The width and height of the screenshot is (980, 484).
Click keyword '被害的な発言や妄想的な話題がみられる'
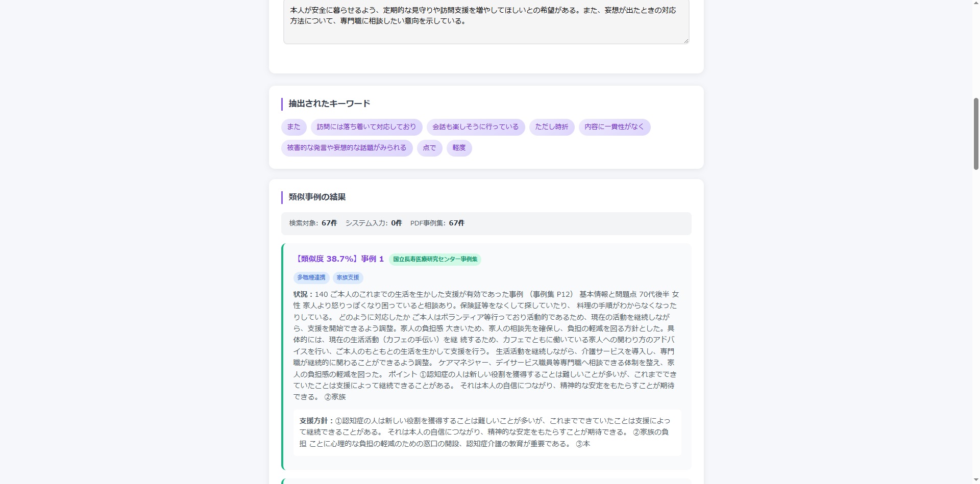tap(347, 148)
